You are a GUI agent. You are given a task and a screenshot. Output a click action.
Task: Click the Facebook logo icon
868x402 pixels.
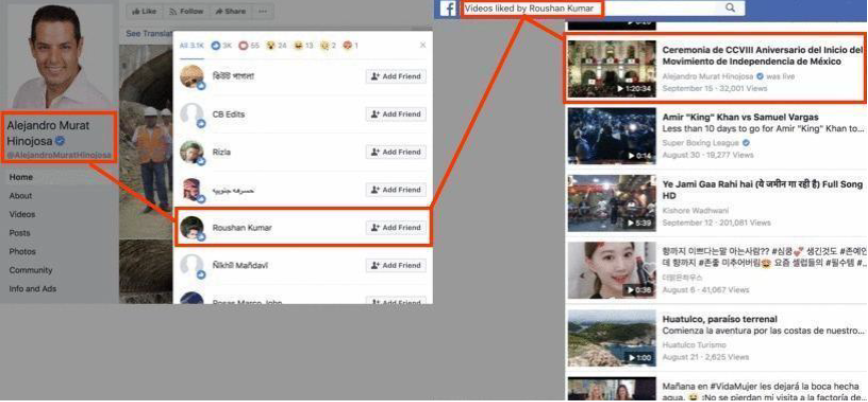pos(447,8)
